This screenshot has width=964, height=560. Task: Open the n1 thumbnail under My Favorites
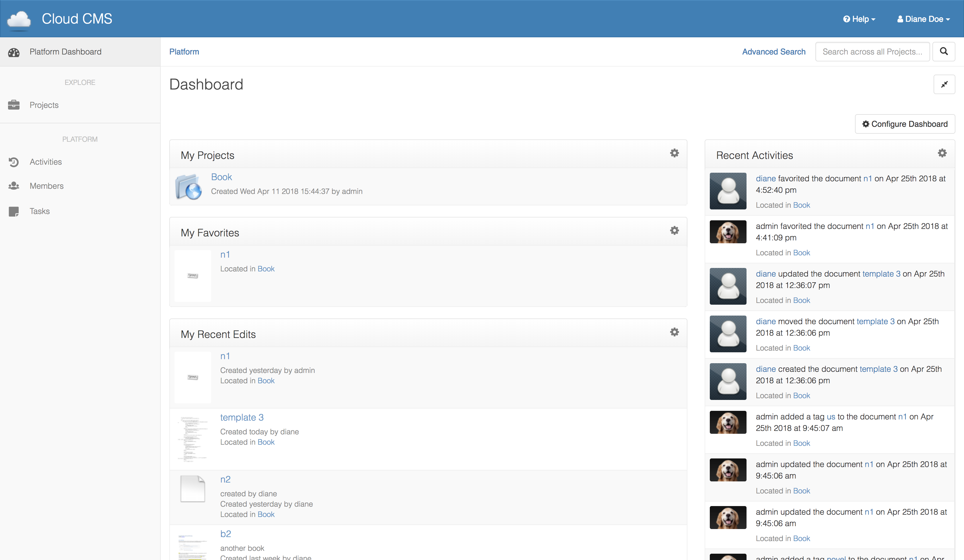(193, 276)
